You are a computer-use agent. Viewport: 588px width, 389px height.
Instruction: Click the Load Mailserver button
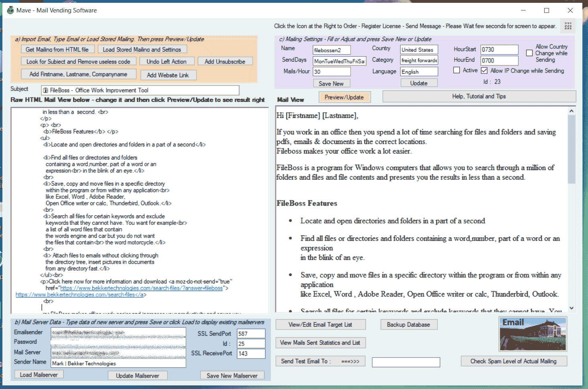[x=39, y=375]
